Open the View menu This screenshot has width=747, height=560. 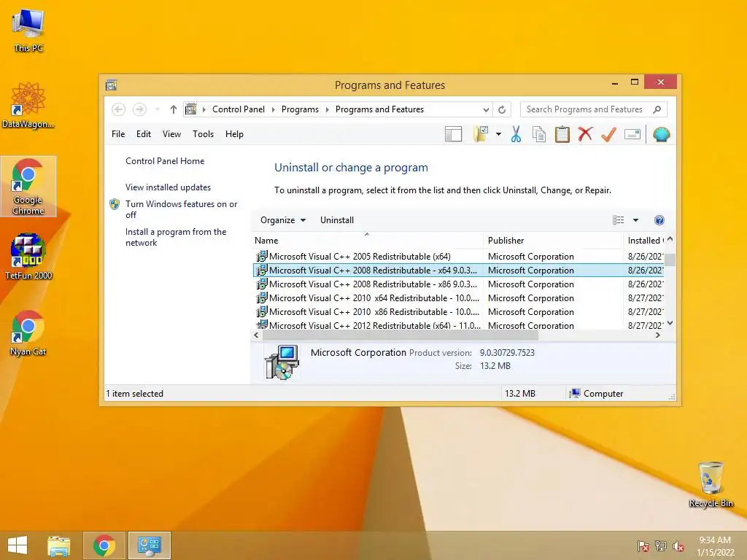click(171, 134)
